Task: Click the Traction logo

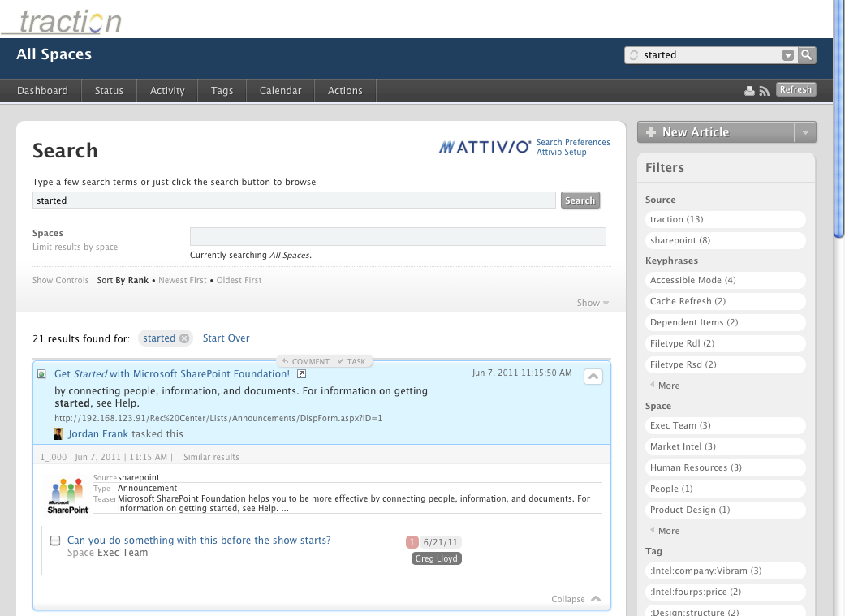Action: click(x=69, y=21)
